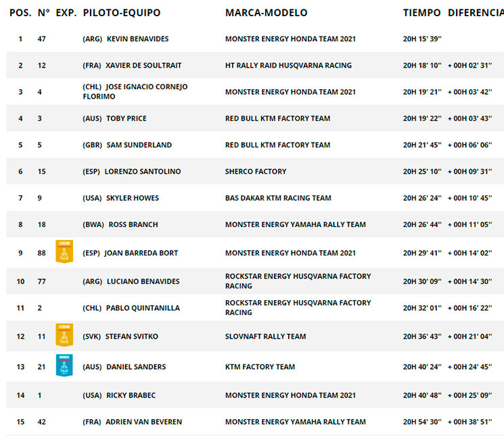Click the Legend badge next to Stefan Svitko

click(x=64, y=335)
